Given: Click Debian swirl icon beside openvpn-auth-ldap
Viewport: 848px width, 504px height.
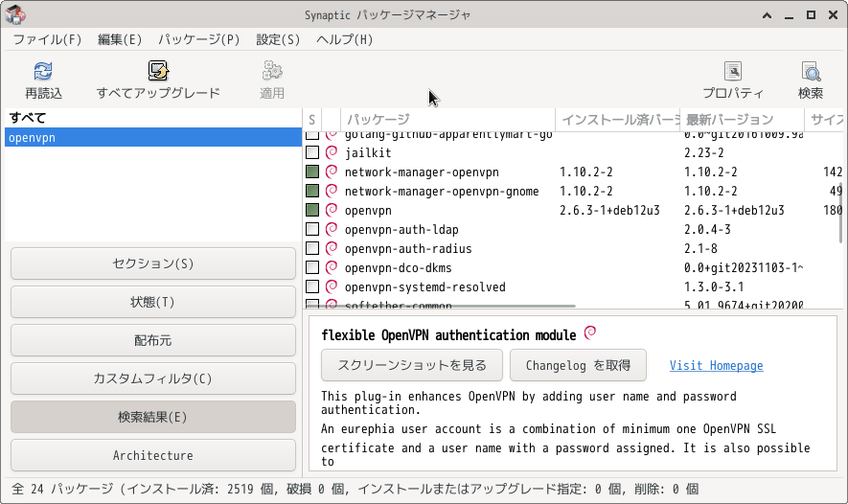Looking at the screenshot, I should 332,229.
